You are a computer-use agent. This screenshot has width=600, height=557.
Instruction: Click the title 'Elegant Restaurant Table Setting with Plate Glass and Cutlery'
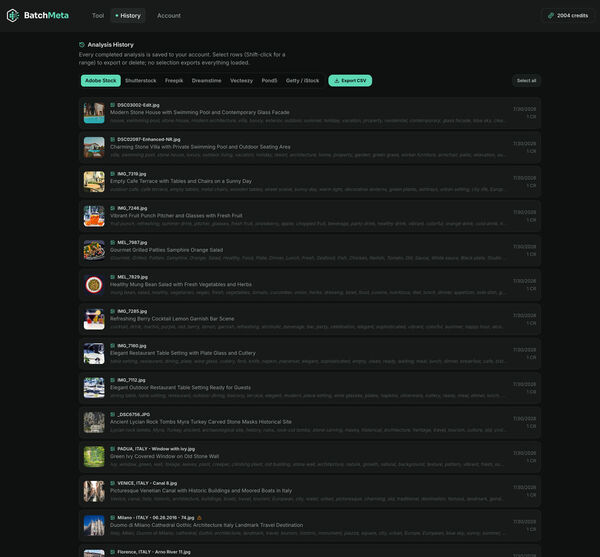(x=183, y=353)
